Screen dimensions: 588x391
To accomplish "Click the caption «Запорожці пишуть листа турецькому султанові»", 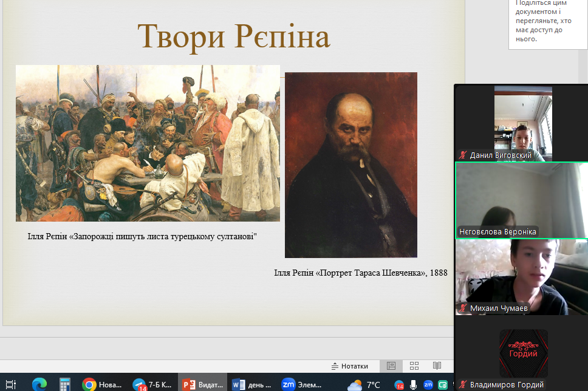I will (x=142, y=236).
